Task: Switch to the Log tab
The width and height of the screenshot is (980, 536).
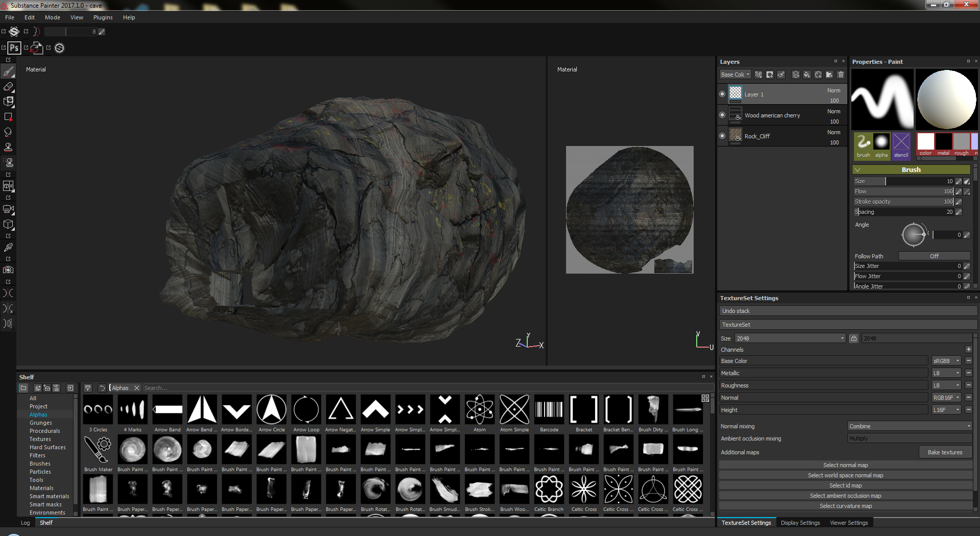Action: [26, 523]
